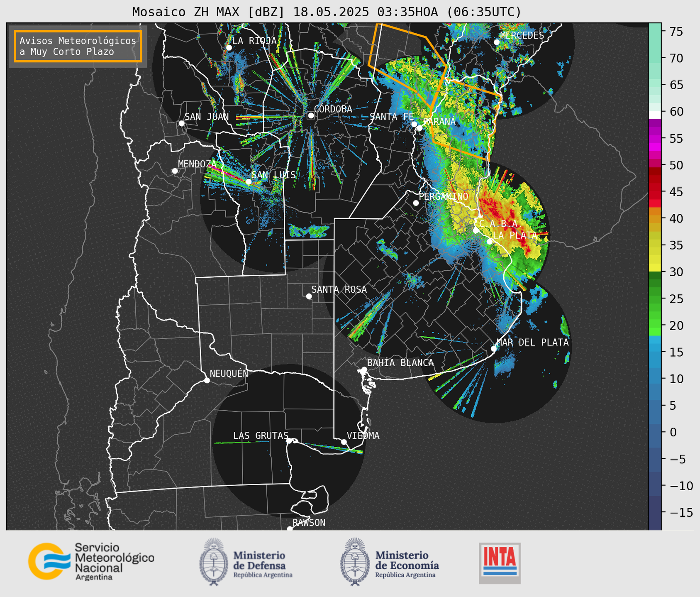Click the SANTA ROSA city label
The image size is (700, 597).
point(339,289)
